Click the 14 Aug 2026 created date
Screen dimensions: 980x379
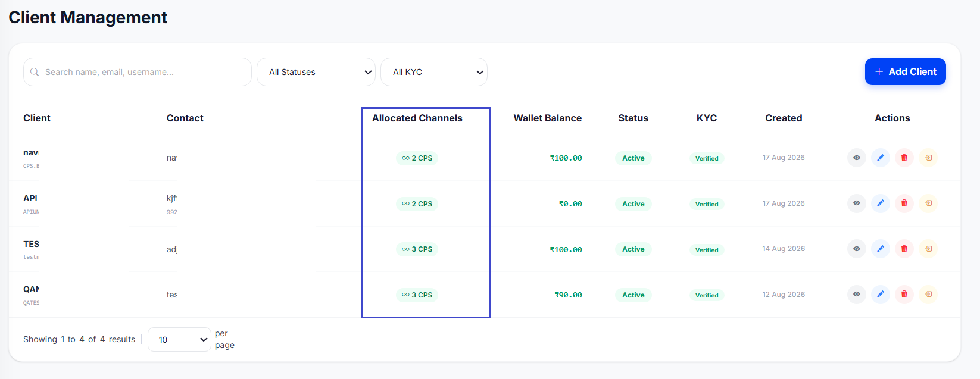click(784, 249)
